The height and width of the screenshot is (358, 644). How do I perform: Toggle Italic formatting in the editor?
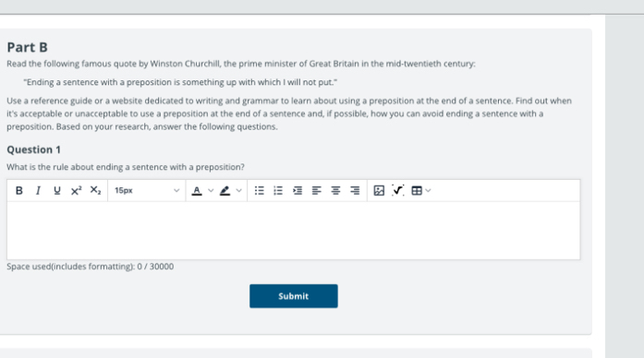(38, 190)
